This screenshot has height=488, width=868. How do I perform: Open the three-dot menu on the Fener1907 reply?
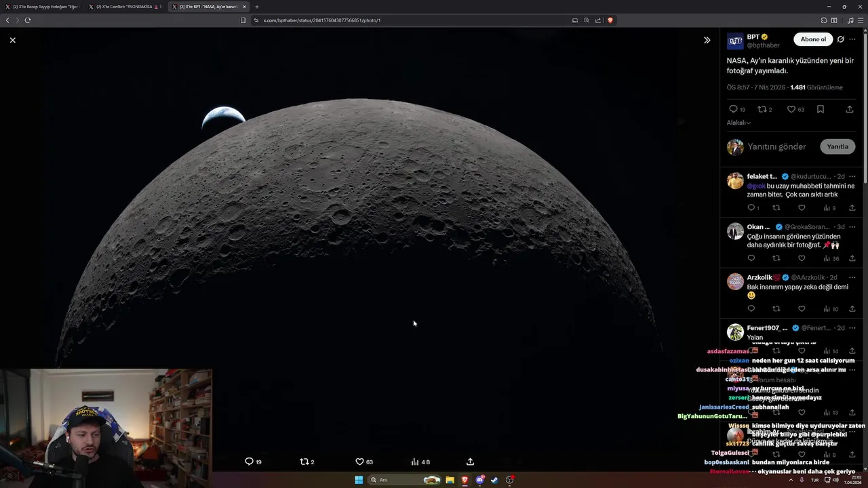click(x=852, y=327)
